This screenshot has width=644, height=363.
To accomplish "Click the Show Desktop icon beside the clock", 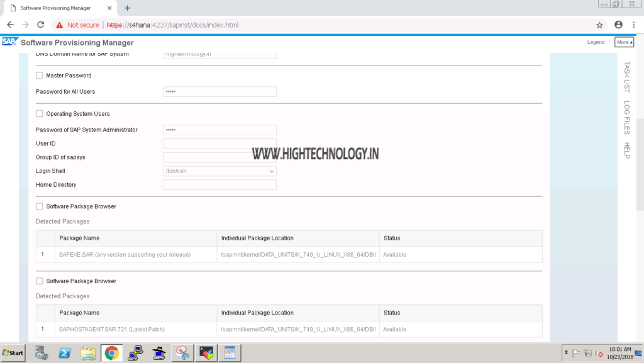I will (x=638, y=353).
